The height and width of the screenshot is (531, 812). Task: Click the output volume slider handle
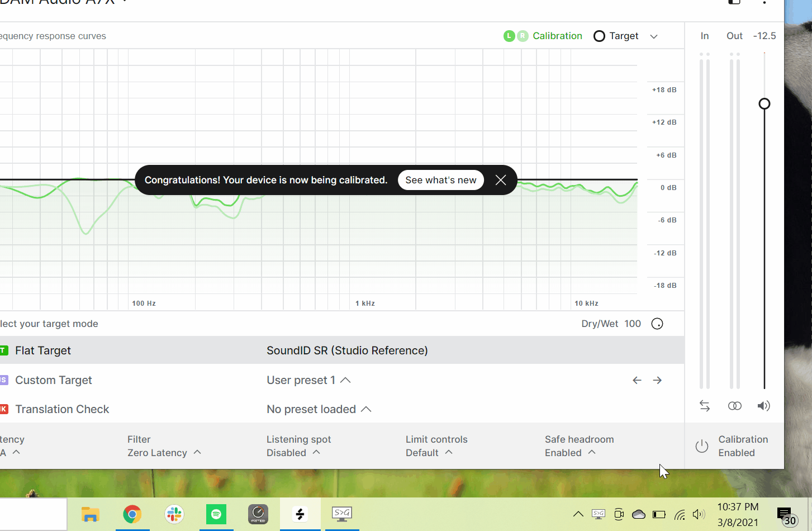point(764,104)
